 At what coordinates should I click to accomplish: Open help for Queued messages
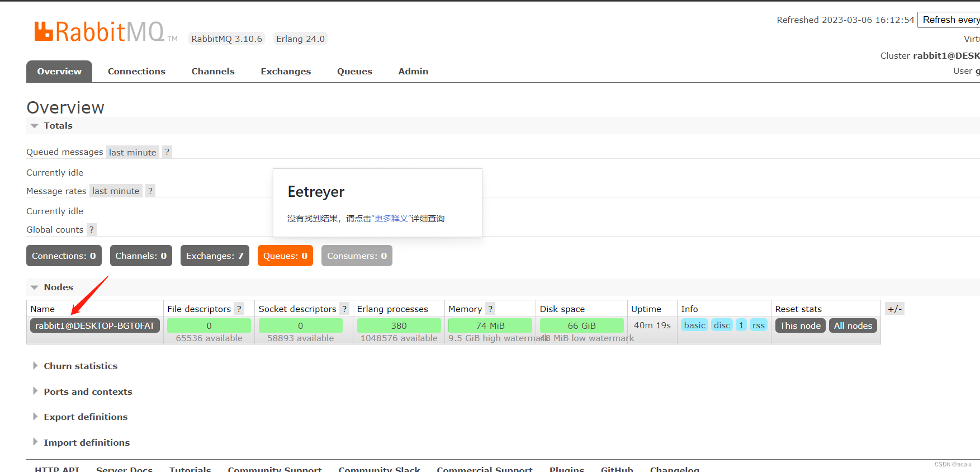tap(167, 152)
